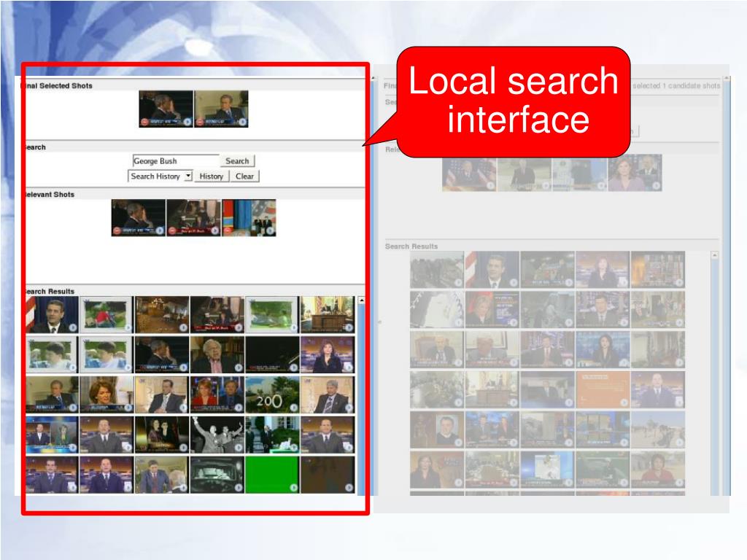Remove the flags podium shot from Relevant Shots
747x560 pixels.
pyautogui.click(x=228, y=231)
